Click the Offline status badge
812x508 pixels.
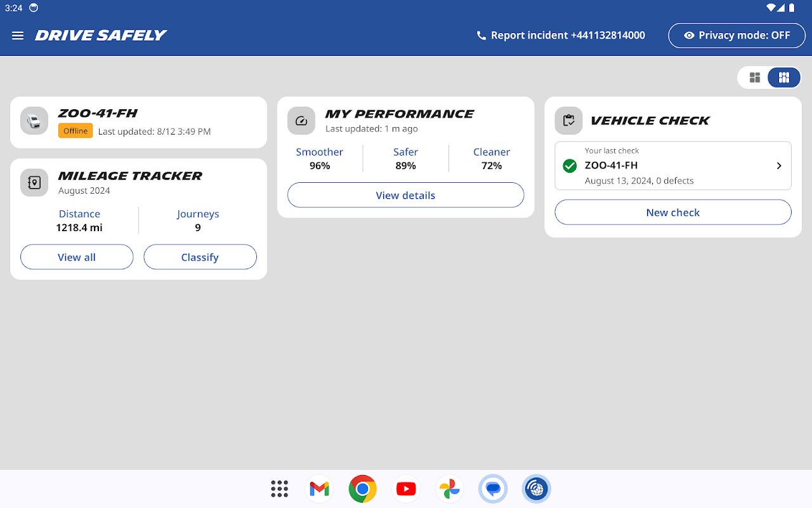(75, 131)
